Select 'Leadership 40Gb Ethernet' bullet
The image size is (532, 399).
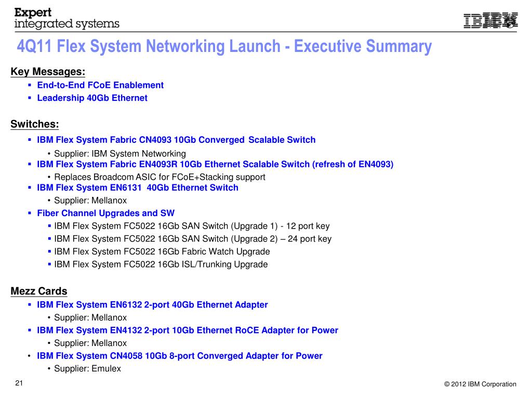coord(92,98)
